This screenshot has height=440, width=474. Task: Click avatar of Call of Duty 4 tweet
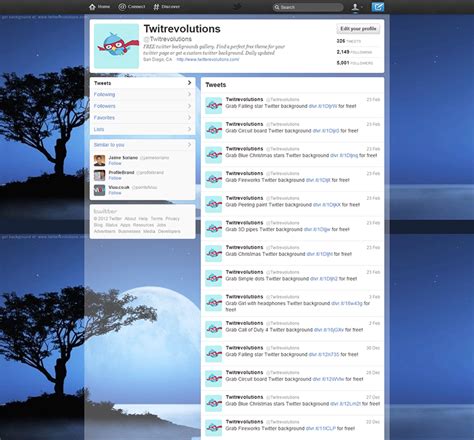[x=213, y=329]
